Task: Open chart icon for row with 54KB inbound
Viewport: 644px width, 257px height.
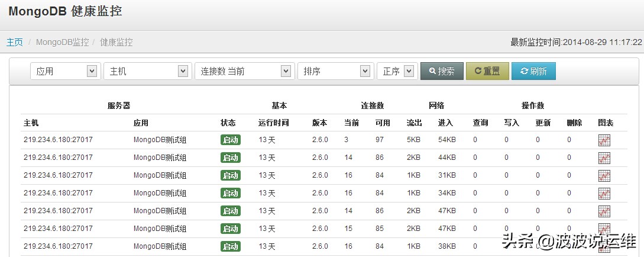Action: click(x=604, y=140)
